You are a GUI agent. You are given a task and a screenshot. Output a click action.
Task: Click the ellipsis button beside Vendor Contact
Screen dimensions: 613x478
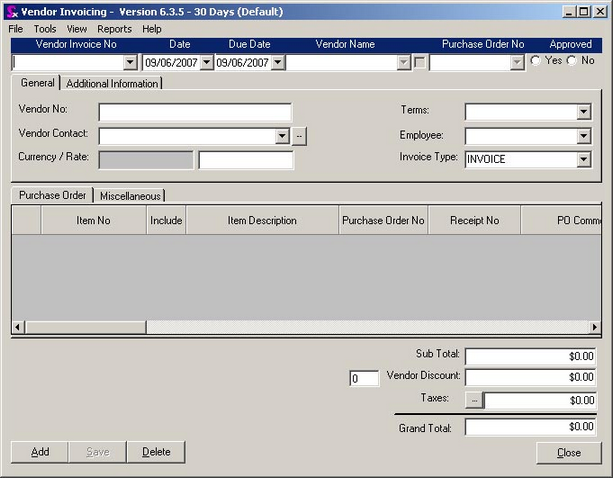point(299,136)
